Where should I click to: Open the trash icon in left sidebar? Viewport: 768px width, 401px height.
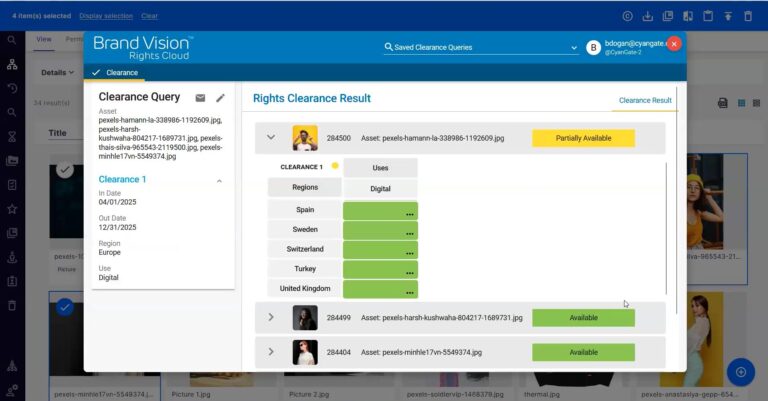click(12, 306)
